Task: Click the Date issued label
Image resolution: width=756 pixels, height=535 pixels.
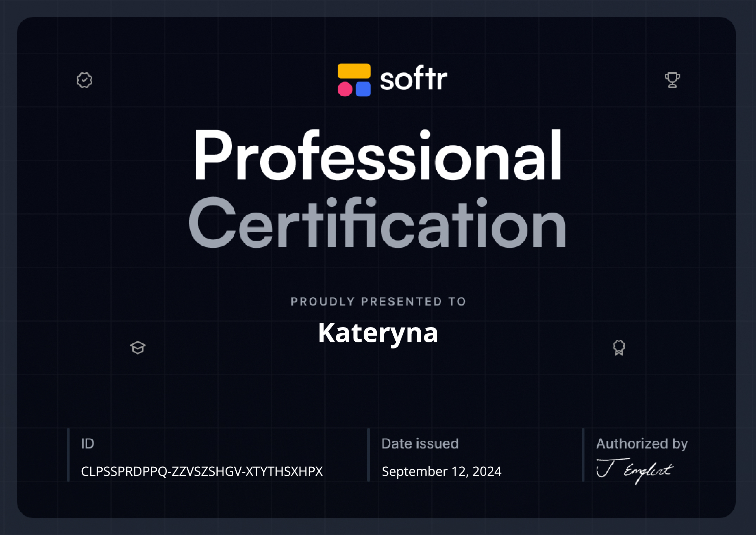Action: [x=420, y=443]
